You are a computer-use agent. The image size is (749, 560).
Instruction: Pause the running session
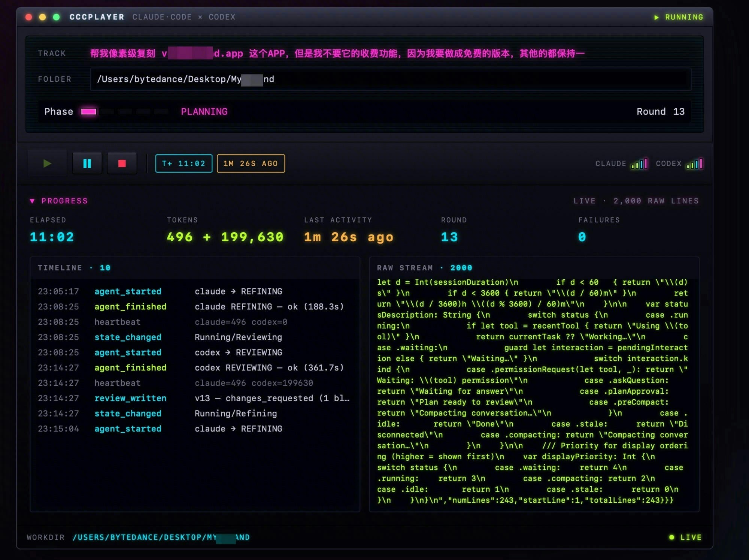[87, 163]
